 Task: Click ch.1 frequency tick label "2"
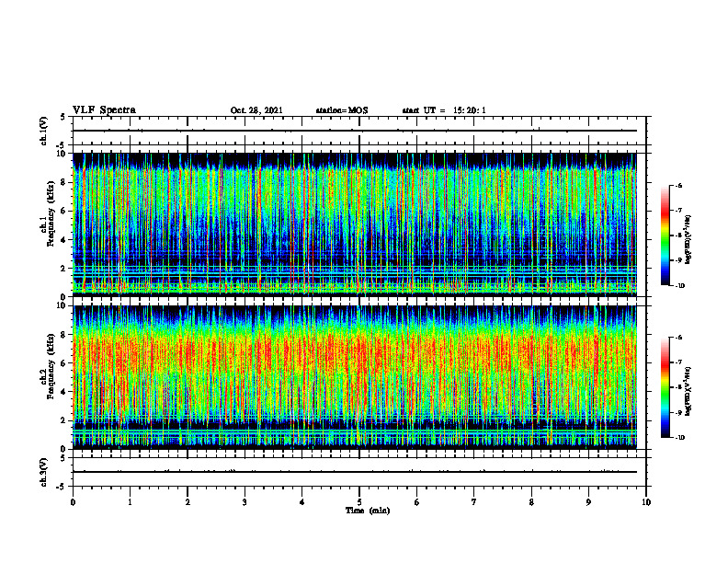pos(63,269)
